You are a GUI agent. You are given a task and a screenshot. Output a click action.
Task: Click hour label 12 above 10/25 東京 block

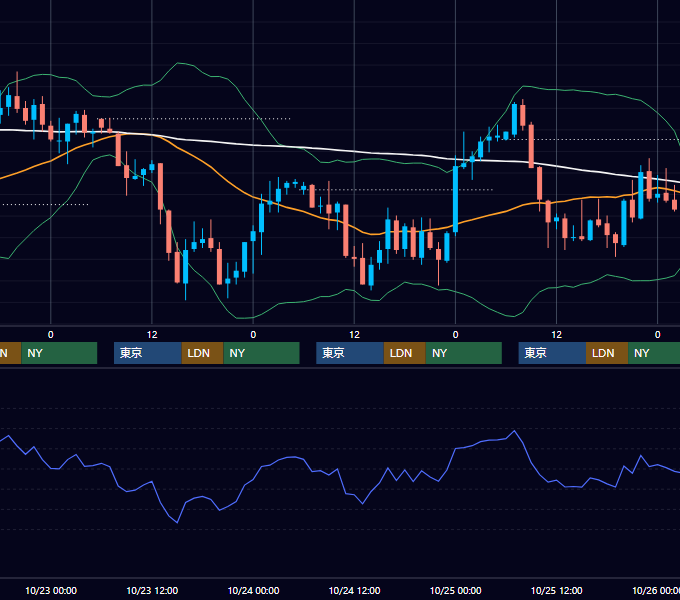click(556, 335)
